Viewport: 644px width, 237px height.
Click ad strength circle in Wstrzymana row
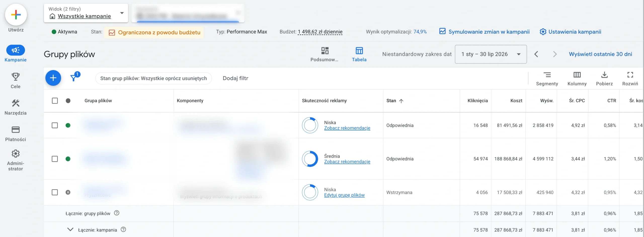[x=310, y=192]
